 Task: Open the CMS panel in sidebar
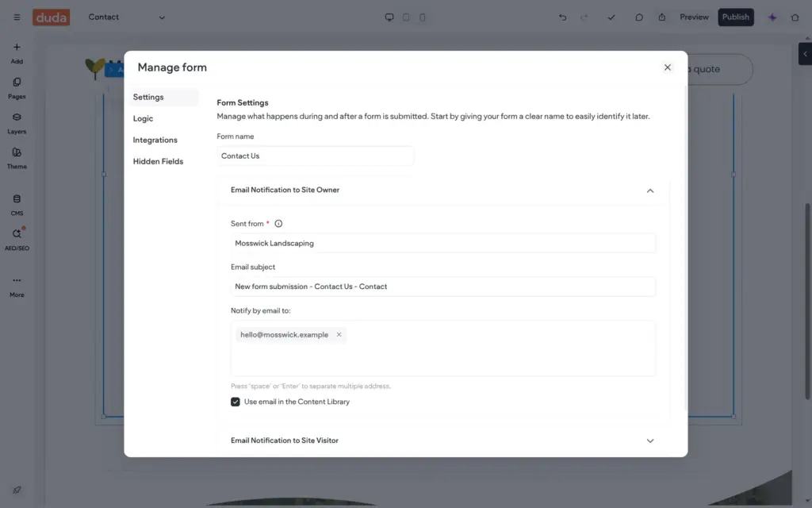tap(17, 206)
